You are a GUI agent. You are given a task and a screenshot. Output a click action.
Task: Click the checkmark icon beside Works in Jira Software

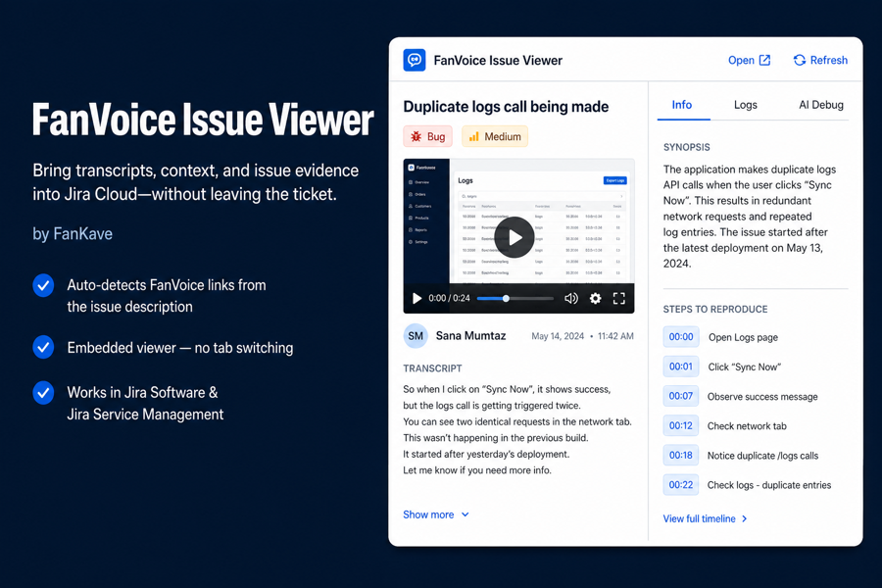(43, 393)
